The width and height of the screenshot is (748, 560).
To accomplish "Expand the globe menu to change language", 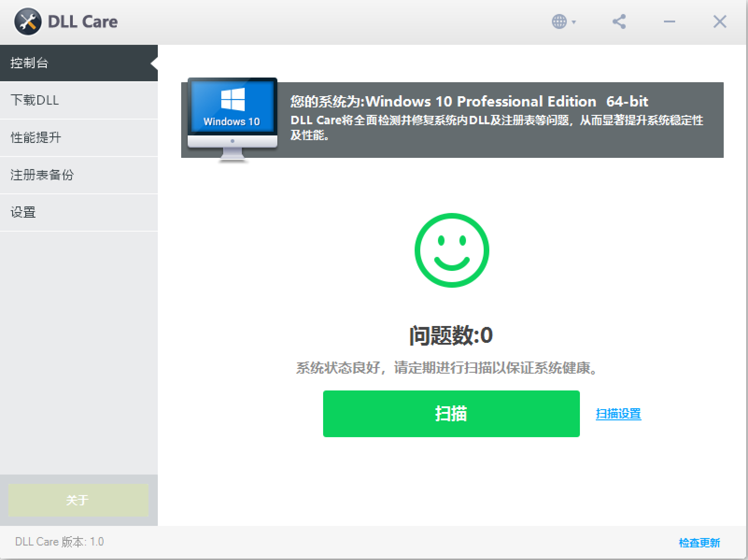I will tap(559, 21).
